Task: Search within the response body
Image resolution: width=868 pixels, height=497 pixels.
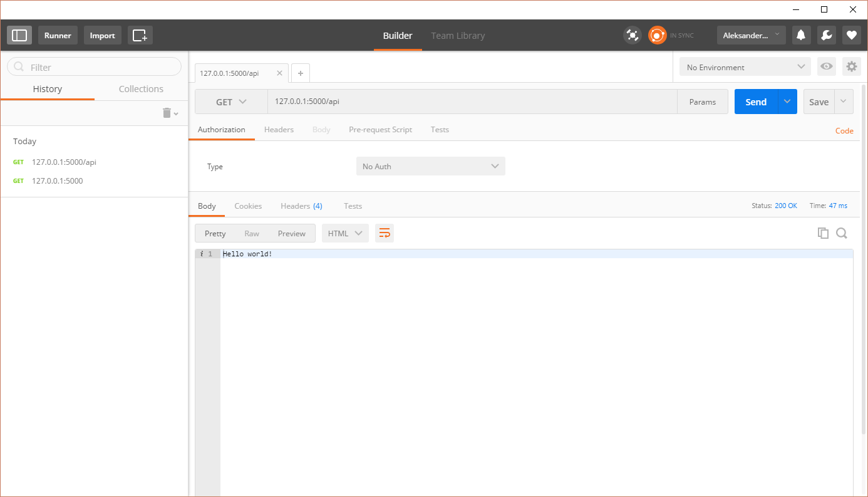Action: 842,233
